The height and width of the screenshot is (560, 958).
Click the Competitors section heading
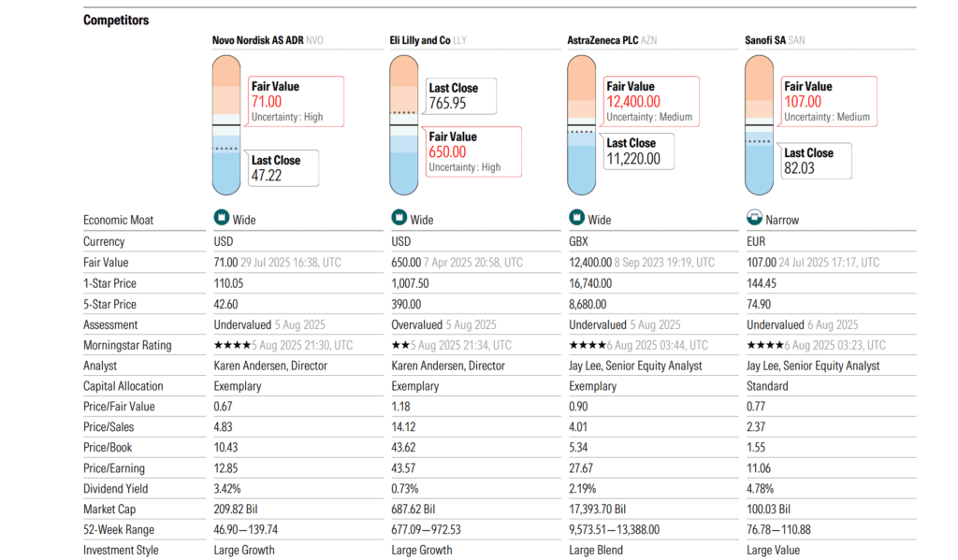[116, 21]
